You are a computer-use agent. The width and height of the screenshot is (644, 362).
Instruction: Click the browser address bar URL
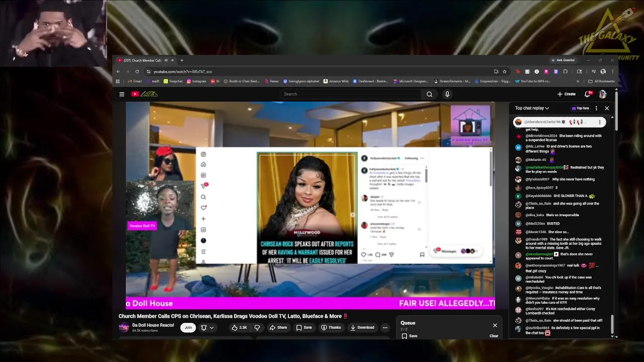[x=183, y=71]
